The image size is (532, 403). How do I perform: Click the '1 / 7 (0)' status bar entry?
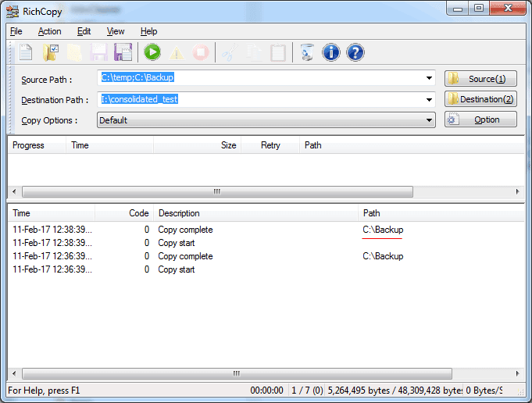point(307,391)
